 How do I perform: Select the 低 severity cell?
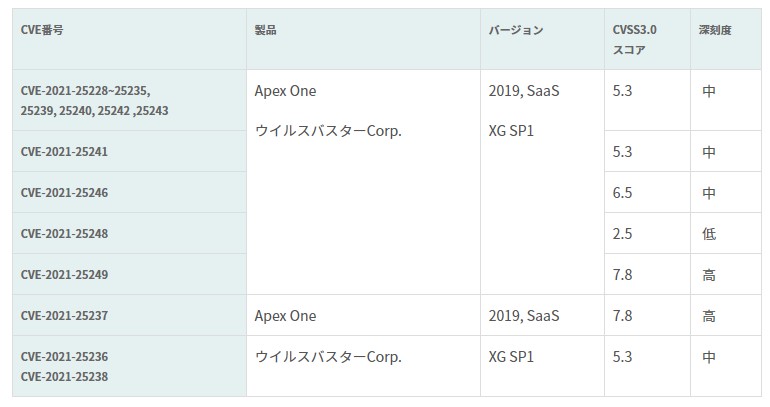pos(709,234)
